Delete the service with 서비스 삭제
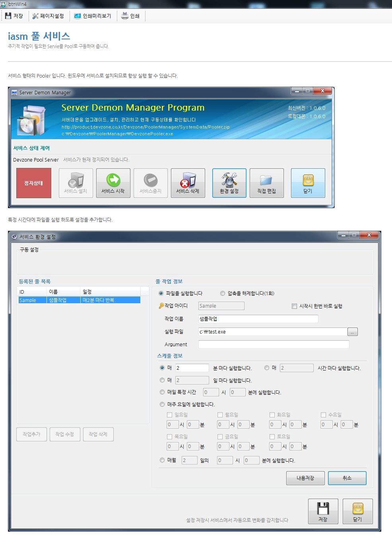The image size is (392, 546). tap(188, 183)
